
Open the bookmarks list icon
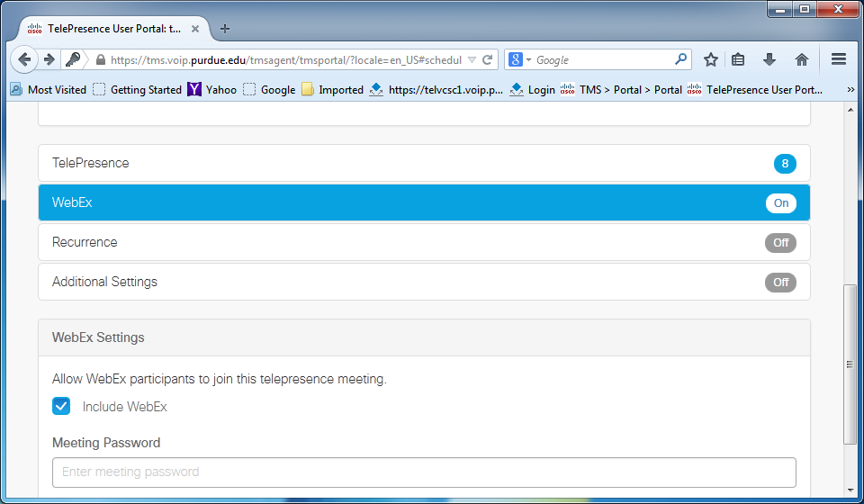pos(739,59)
